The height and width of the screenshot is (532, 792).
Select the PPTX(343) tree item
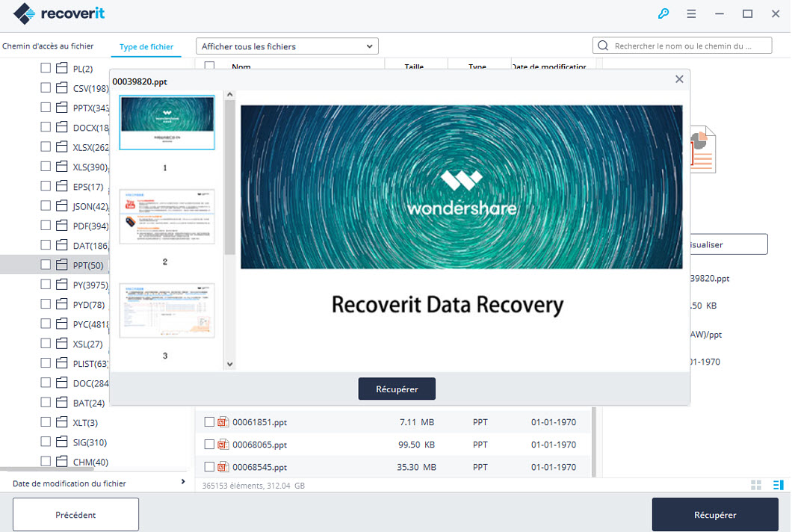click(x=91, y=108)
